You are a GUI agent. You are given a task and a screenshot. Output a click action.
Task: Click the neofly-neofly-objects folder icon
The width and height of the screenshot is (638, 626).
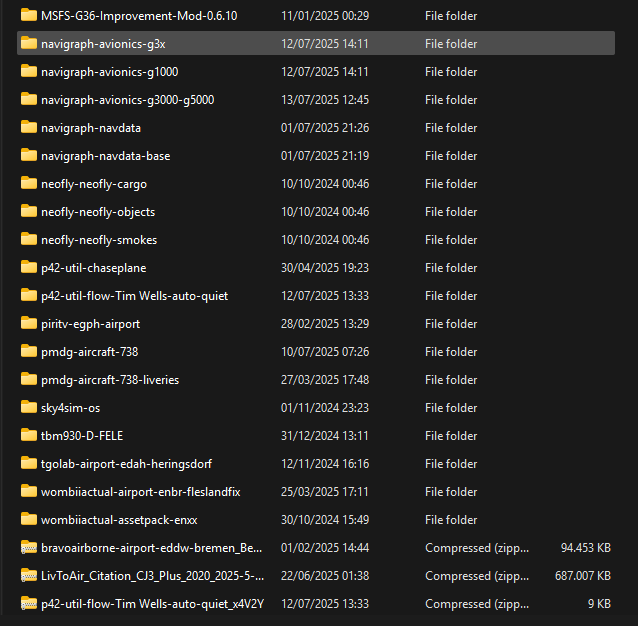[28, 212]
